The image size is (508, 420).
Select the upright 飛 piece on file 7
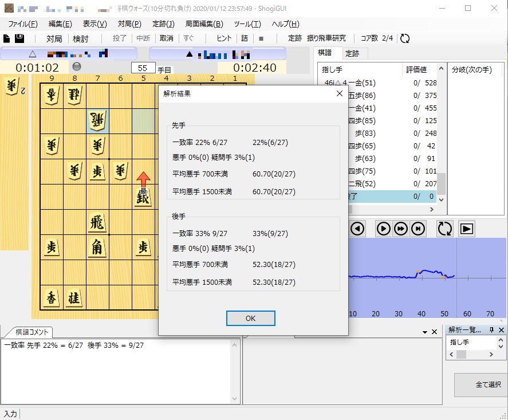pos(97,222)
